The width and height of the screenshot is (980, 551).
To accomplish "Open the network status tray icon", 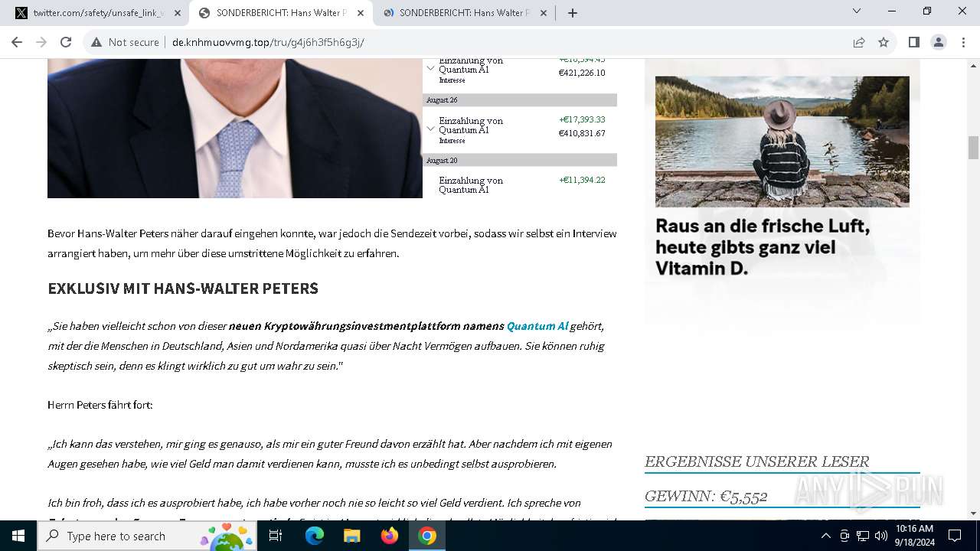I will [x=863, y=536].
